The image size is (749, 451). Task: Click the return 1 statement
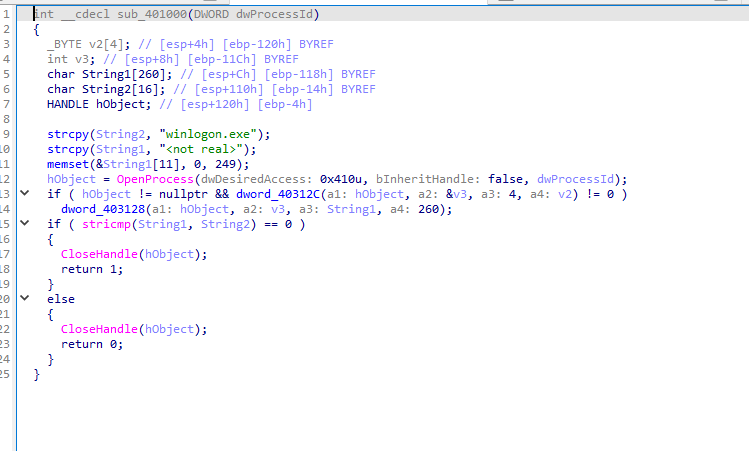click(92, 269)
